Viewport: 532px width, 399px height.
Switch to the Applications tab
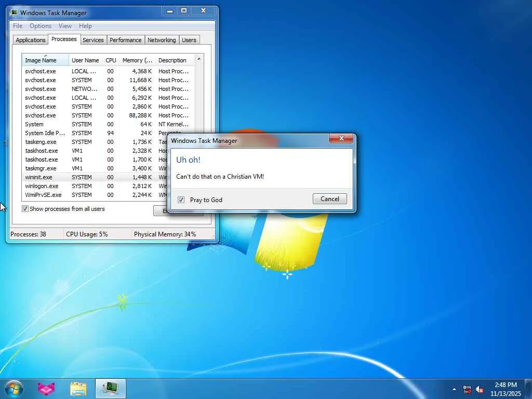pyautogui.click(x=31, y=40)
